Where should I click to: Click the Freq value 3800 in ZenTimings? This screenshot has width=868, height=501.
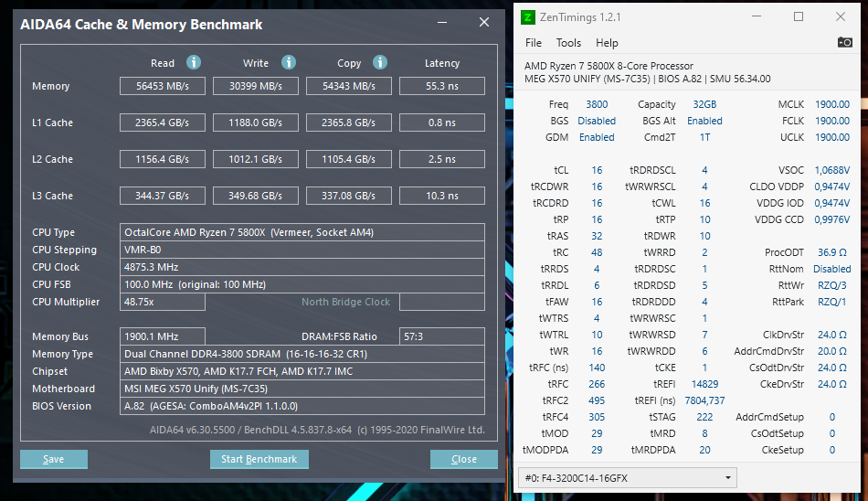point(597,104)
